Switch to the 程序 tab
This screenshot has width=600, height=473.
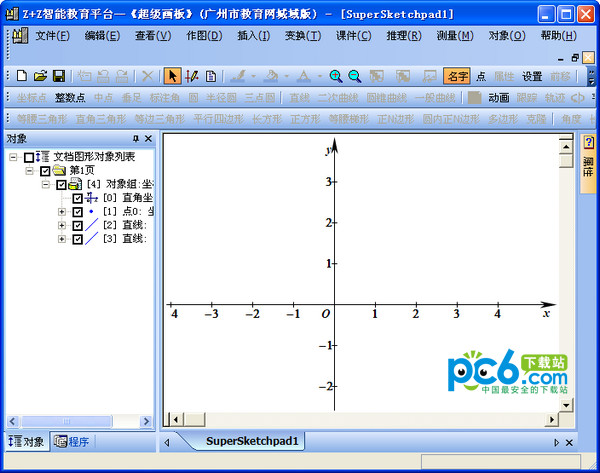coord(72,442)
